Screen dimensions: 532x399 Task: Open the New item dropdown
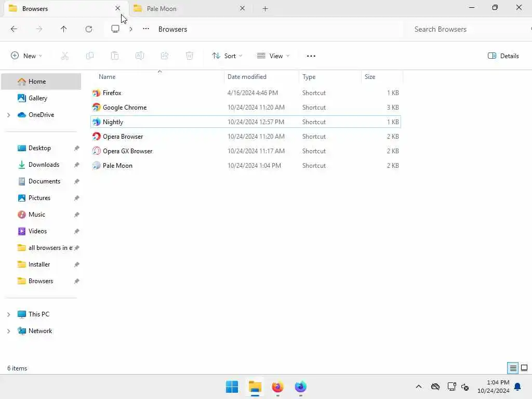[26, 56]
